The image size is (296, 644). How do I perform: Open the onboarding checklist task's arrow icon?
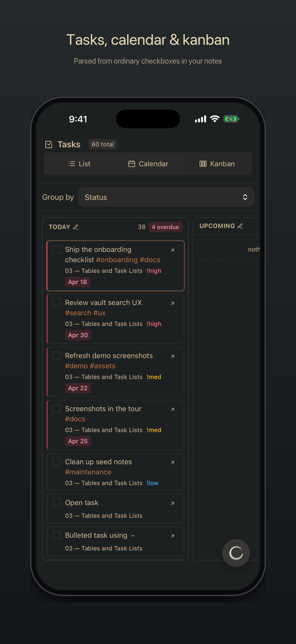point(173,250)
